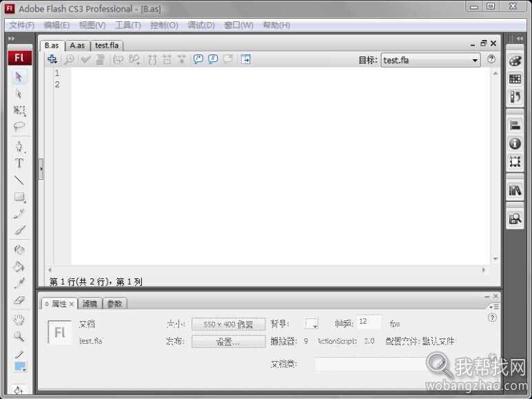This screenshot has height=399, width=532.
Task: Switch to the 滤镜 filters tab
Action: click(90, 304)
